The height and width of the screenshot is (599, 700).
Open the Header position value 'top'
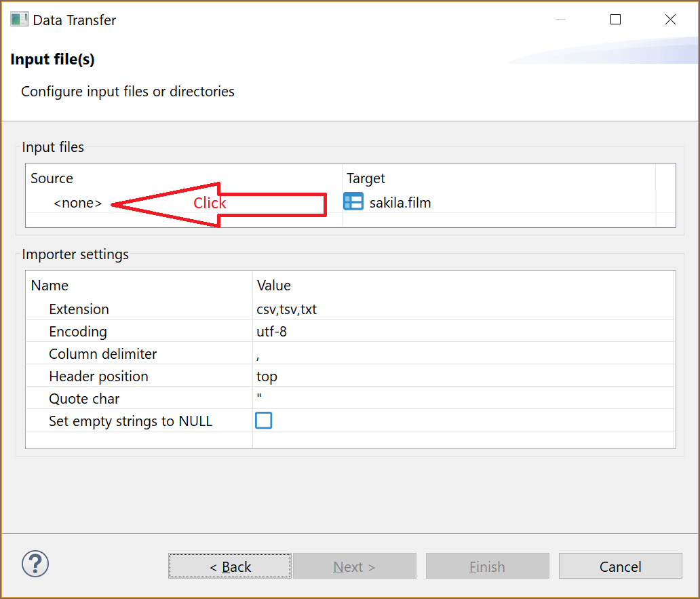[x=267, y=376]
